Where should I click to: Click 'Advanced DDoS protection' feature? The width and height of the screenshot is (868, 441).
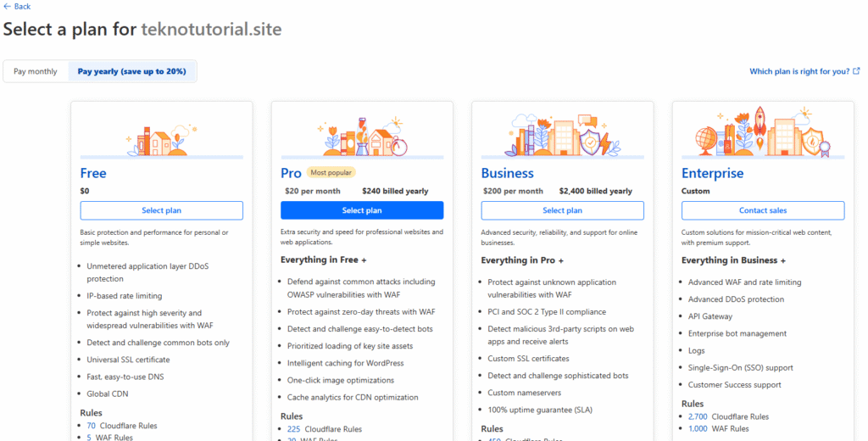tap(737, 299)
